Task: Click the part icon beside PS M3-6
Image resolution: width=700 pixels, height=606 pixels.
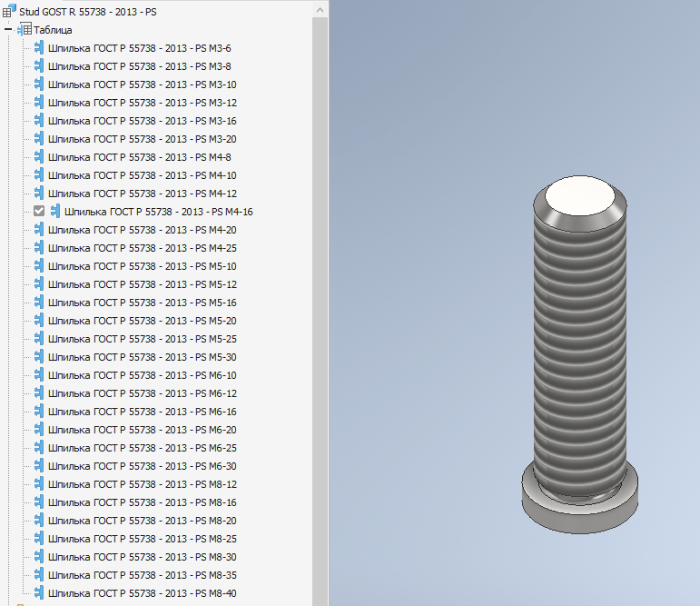Action: [39, 48]
